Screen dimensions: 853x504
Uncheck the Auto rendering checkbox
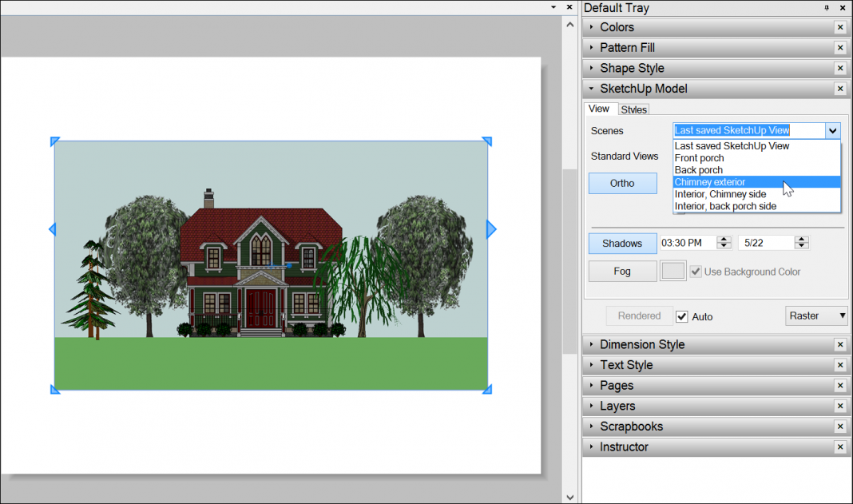coord(681,316)
